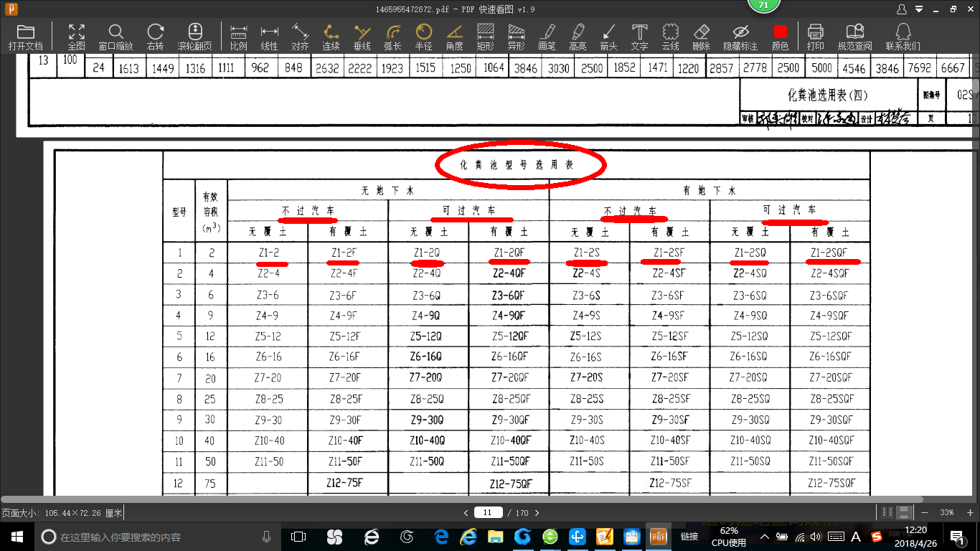Click table cell Z12-75F
The width and height of the screenshot is (980, 551).
346,482
